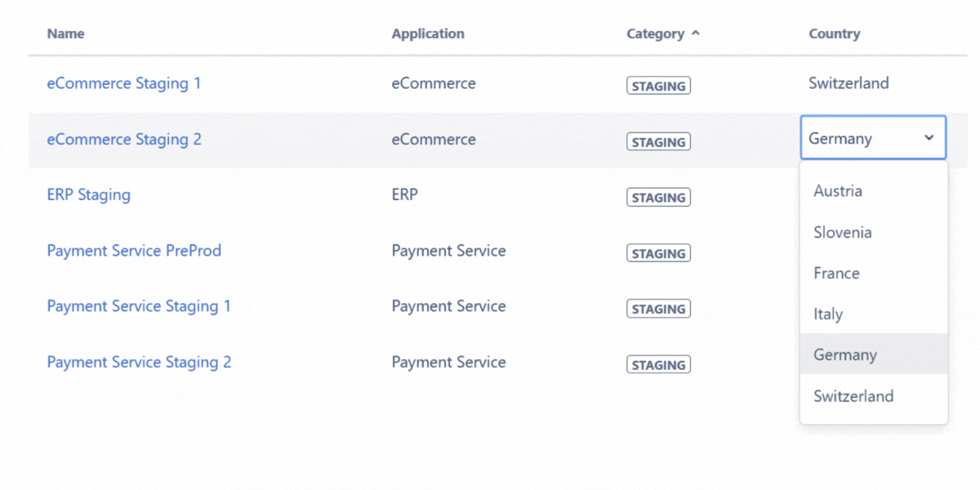Image resolution: width=980 pixels, height=490 pixels.
Task: Open Payment Service Staging 2 link
Action: click(x=139, y=362)
